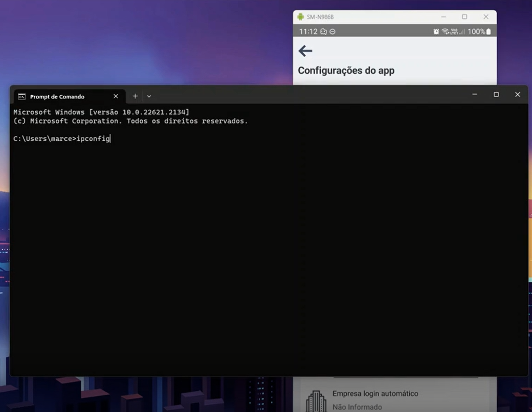Maximize the SM-N986B window
The width and height of the screenshot is (532, 412).
[x=464, y=16]
